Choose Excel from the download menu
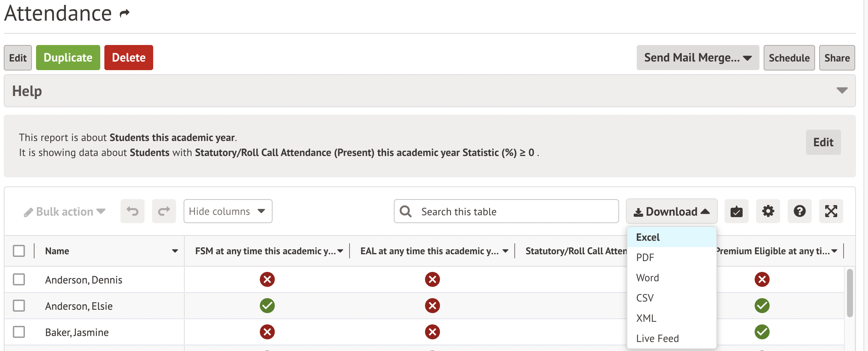The width and height of the screenshot is (868, 351). pyautogui.click(x=648, y=237)
